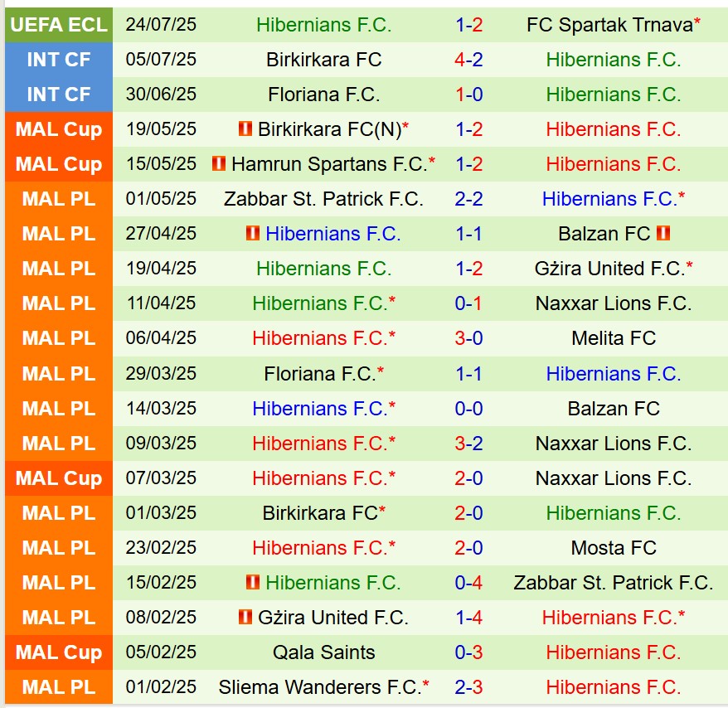Click red card icon right of Balzan FC on 27/04/25

(663, 233)
